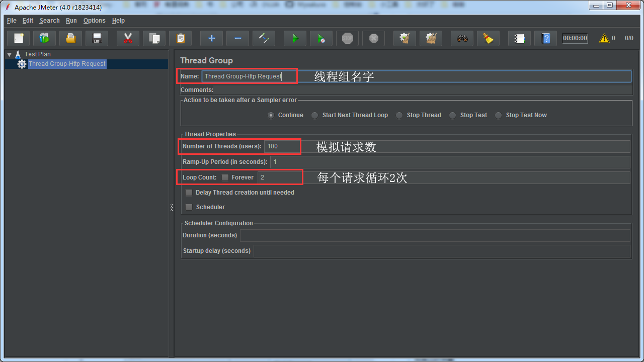Open the Help menu
Image resolution: width=644 pixels, height=362 pixels.
pos(118,21)
